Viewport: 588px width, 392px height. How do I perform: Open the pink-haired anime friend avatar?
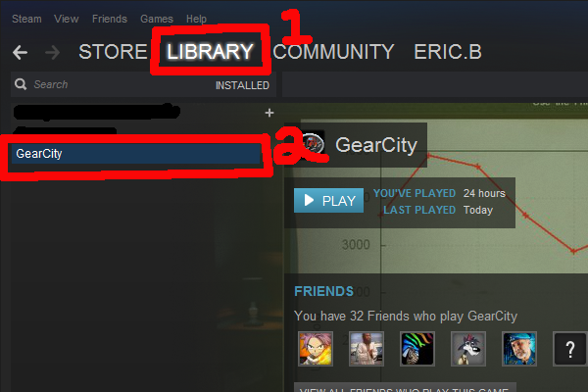pyautogui.click(x=316, y=349)
